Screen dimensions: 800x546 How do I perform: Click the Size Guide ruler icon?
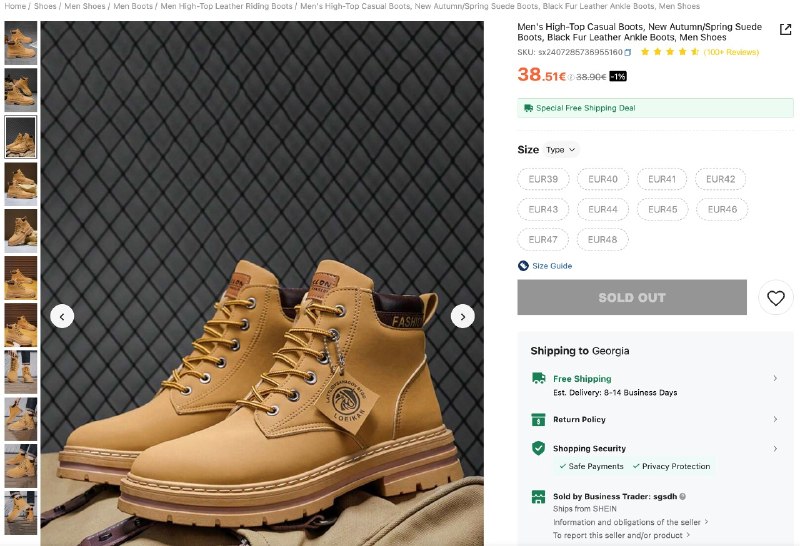[x=523, y=266]
